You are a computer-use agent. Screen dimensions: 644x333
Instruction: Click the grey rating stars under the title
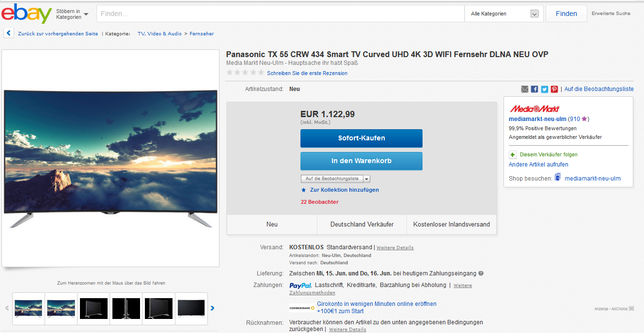[x=245, y=73]
